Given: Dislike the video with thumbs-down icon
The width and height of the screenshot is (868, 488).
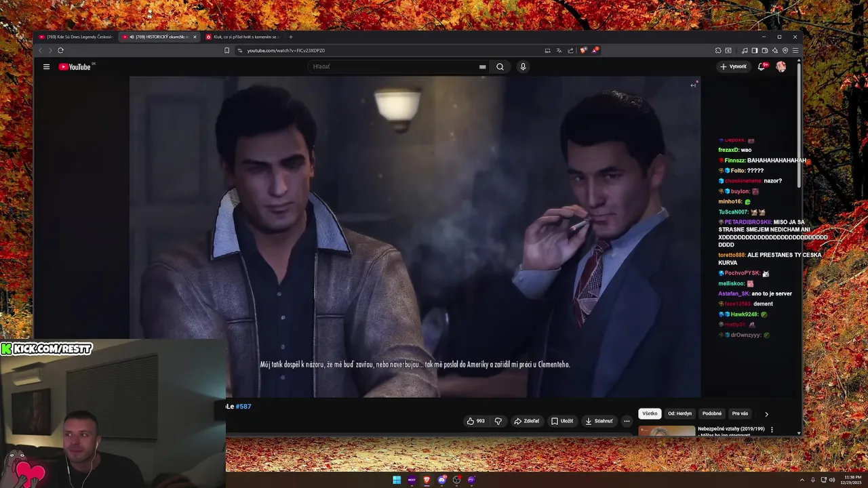Looking at the screenshot, I should point(498,421).
